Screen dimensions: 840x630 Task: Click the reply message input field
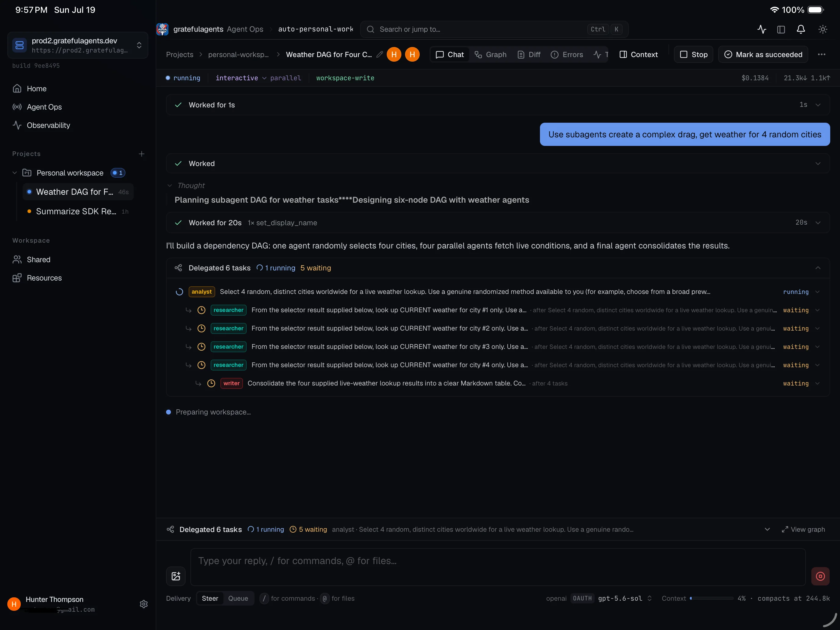[x=498, y=567]
